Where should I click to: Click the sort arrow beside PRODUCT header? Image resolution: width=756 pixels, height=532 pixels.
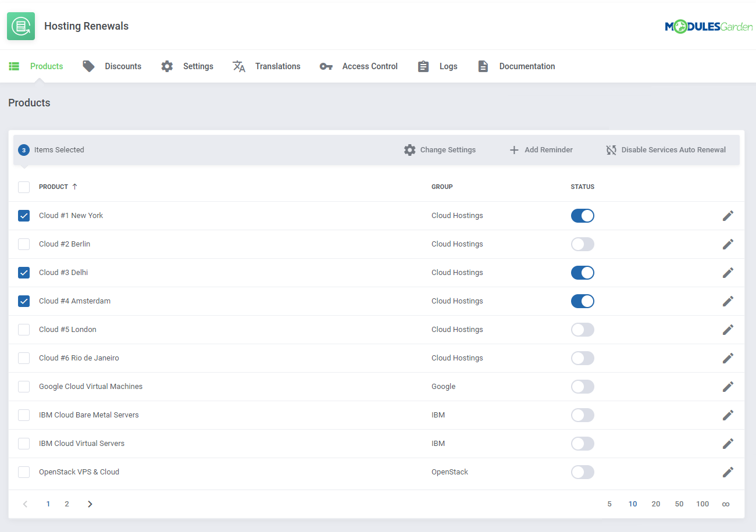point(74,187)
